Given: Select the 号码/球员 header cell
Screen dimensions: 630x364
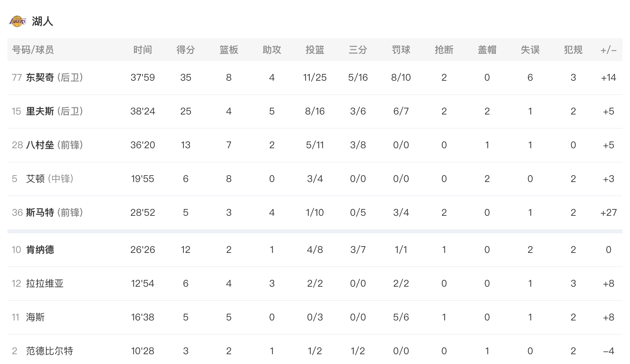Looking at the screenshot, I should click(x=33, y=50).
